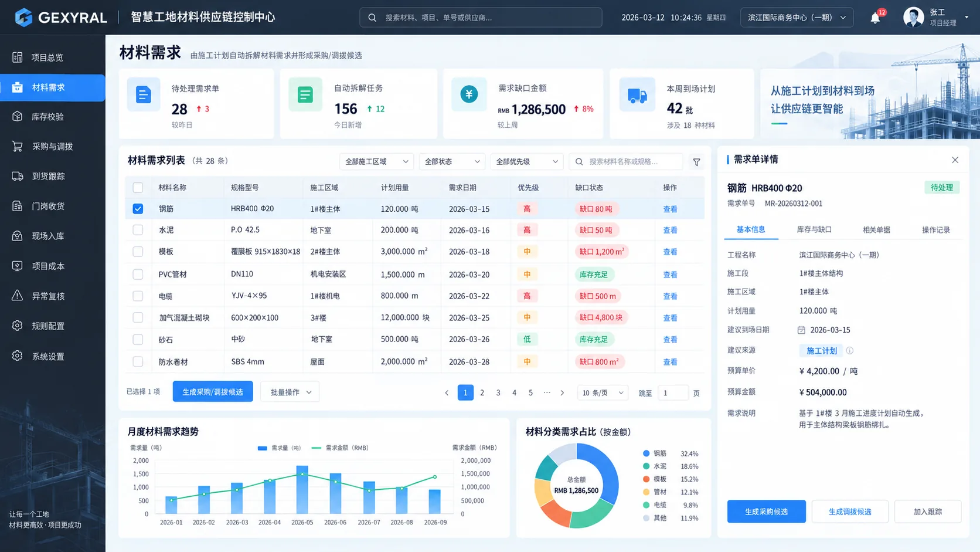This screenshot has height=552, width=980.
Task: Click the calendar icon beside 2026-03-15
Action: 801,330
